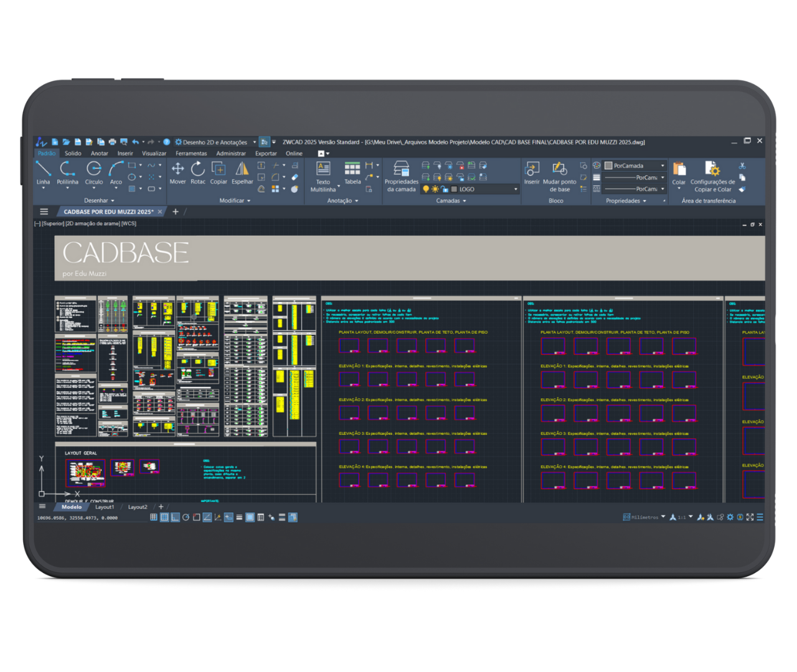Insert a Tabela

pyautogui.click(x=352, y=173)
